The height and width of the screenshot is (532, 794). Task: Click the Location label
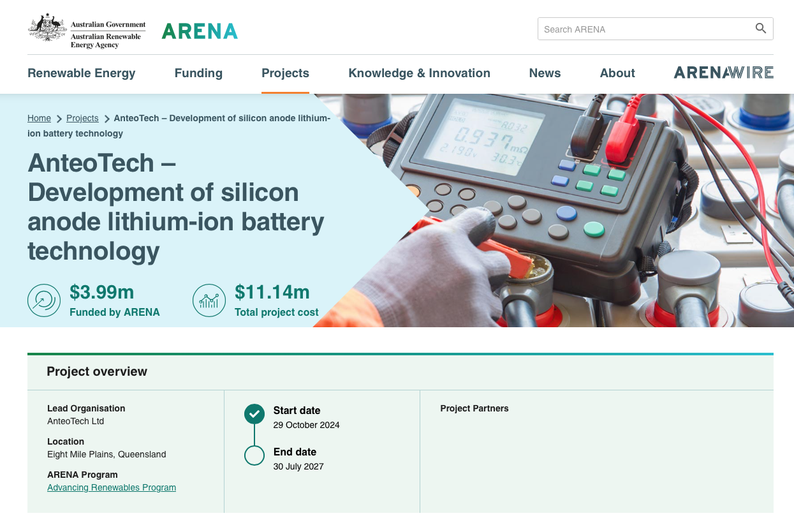66,441
